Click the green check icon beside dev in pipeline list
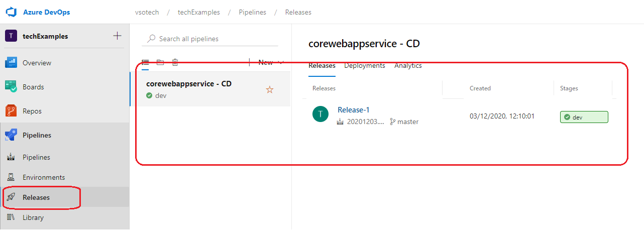 coord(149,95)
